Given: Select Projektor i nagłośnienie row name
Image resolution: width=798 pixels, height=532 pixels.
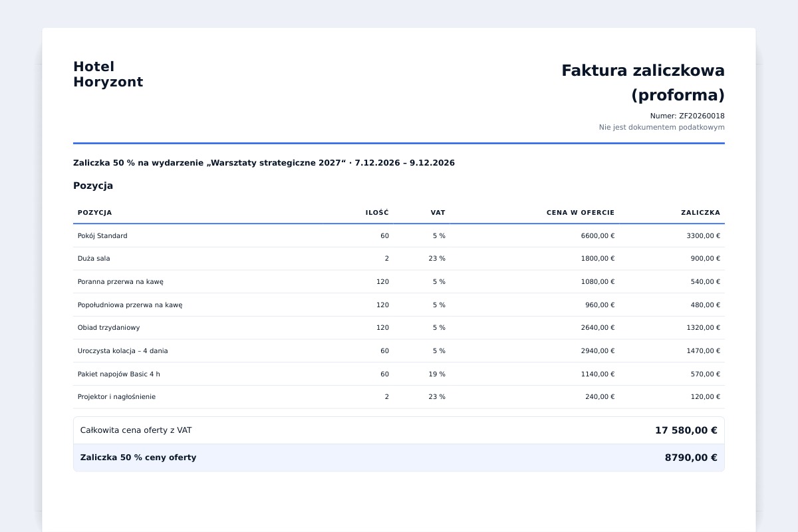Looking at the screenshot, I should (x=117, y=397).
